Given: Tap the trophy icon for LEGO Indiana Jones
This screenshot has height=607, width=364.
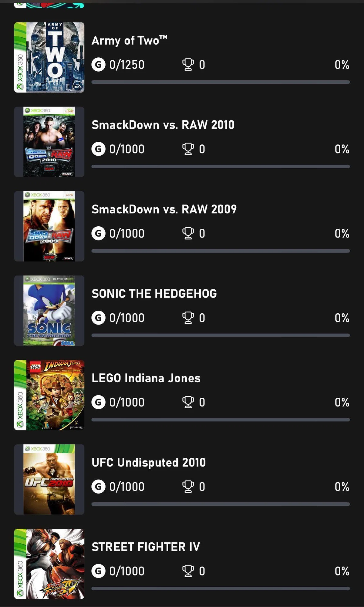Looking at the screenshot, I should (188, 402).
